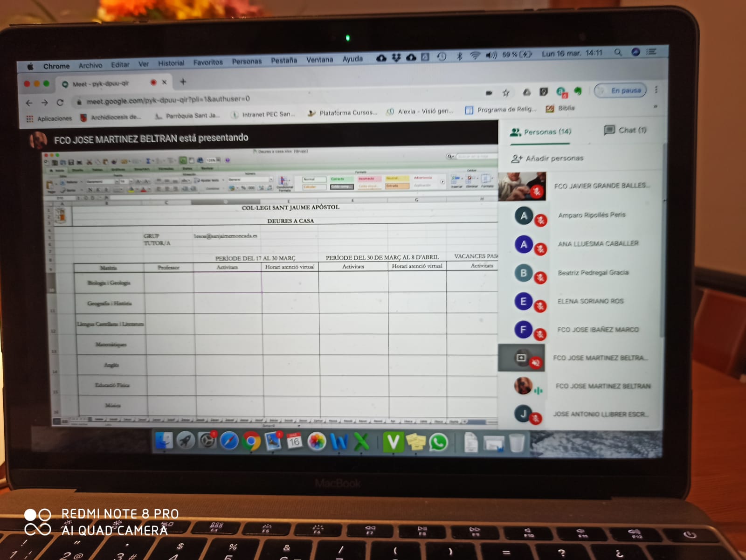Click muted mic icon beside ELENA SORIANO ROS
The height and width of the screenshot is (560, 746).
(540, 306)
